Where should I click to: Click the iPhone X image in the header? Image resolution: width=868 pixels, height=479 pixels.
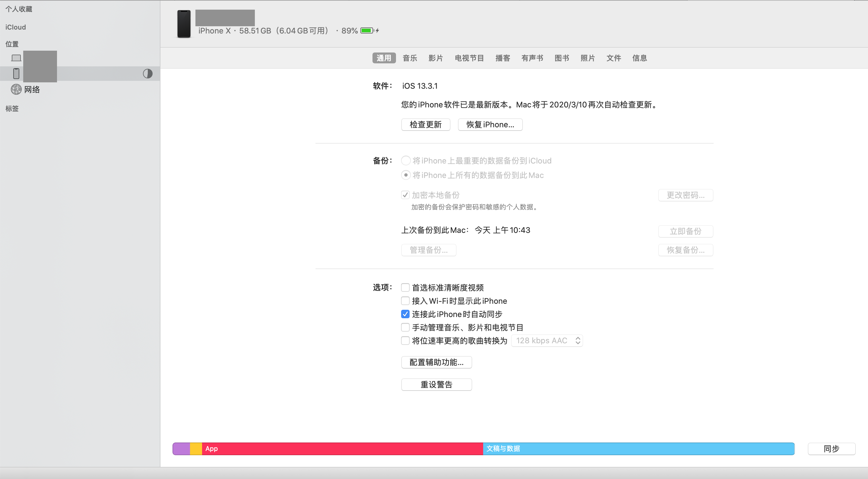pos(184,24)
